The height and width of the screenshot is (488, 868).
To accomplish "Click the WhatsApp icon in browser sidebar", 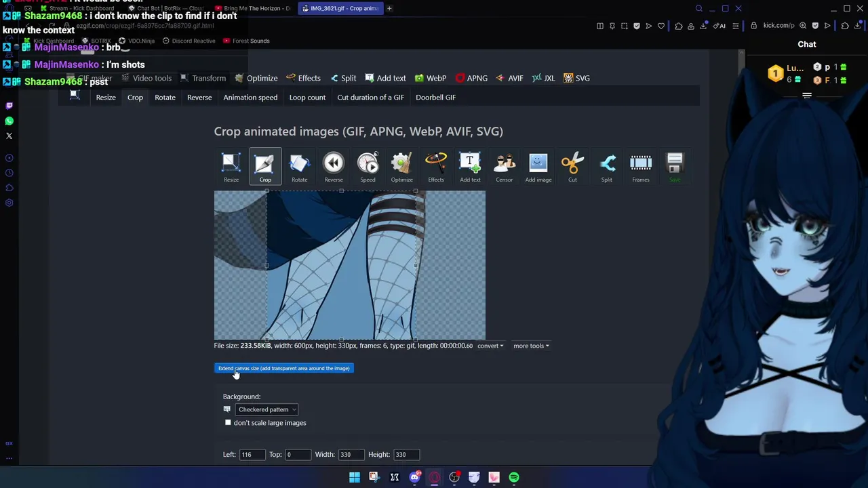I will click(x=9, y=121).
